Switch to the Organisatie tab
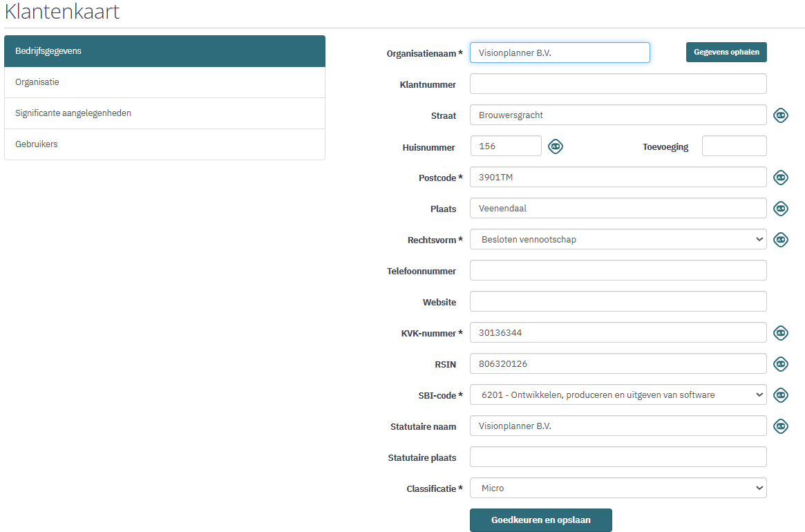 (164, 82)
